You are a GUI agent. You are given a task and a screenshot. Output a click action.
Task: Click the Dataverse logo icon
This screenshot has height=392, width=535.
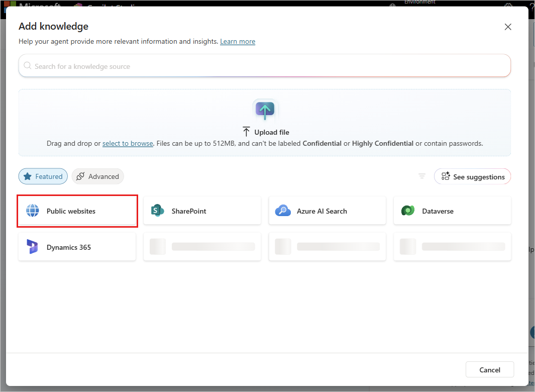click(408, 211)
